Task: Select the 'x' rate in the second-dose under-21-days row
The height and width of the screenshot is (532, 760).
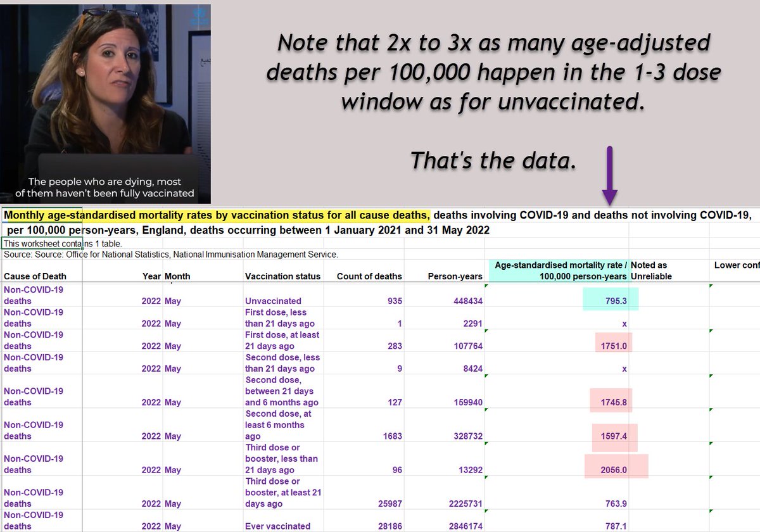Action: click(x=624, y=369)
